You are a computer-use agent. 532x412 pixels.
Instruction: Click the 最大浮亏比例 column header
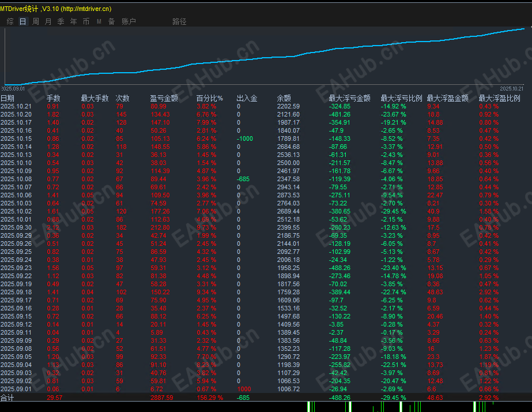[401, 98]
